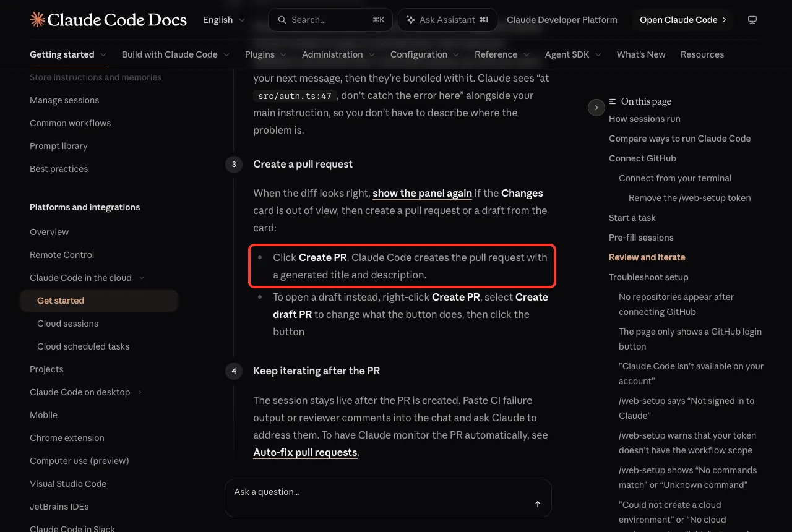
Task: Click Open Claude Code button
Action: pyautogui.click(x=682, y=20)
